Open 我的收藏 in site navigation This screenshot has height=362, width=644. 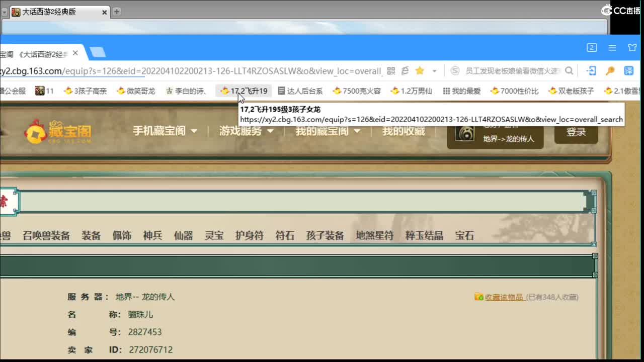tap(404, 131)
